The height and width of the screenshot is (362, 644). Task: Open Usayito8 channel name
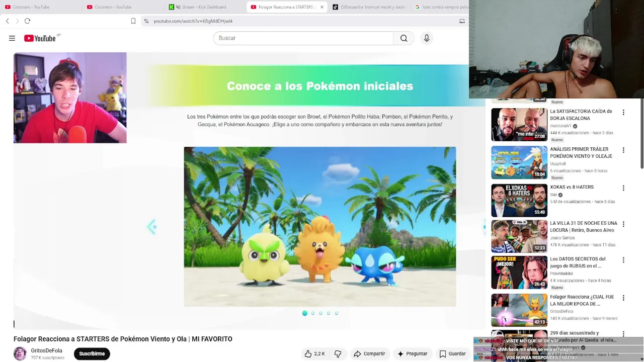click(x=558, y=164)
